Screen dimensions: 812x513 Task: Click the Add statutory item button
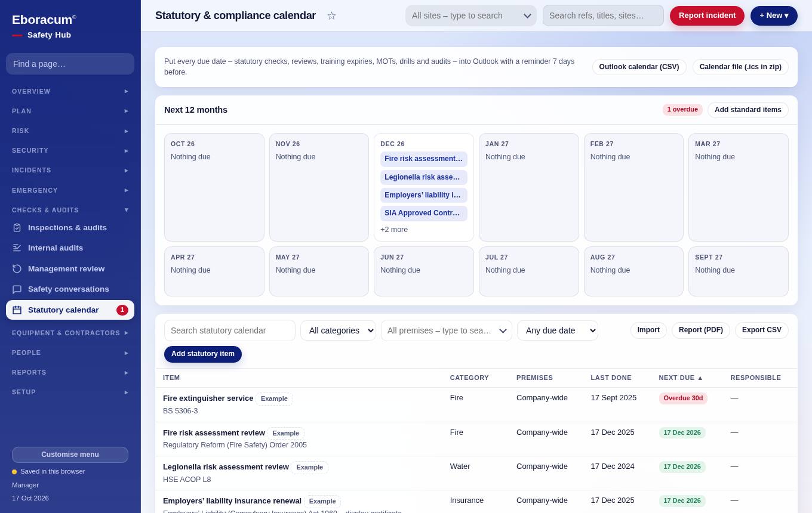(x=203, y=354)
